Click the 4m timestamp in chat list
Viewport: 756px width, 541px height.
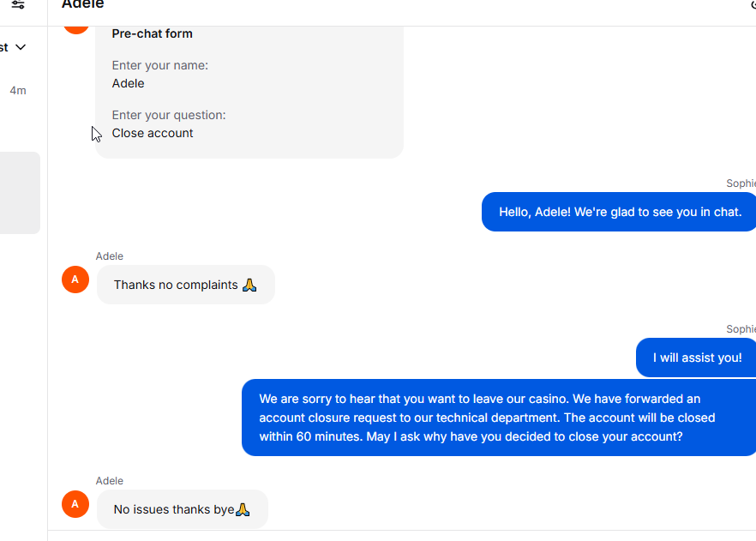coord(18,90)
